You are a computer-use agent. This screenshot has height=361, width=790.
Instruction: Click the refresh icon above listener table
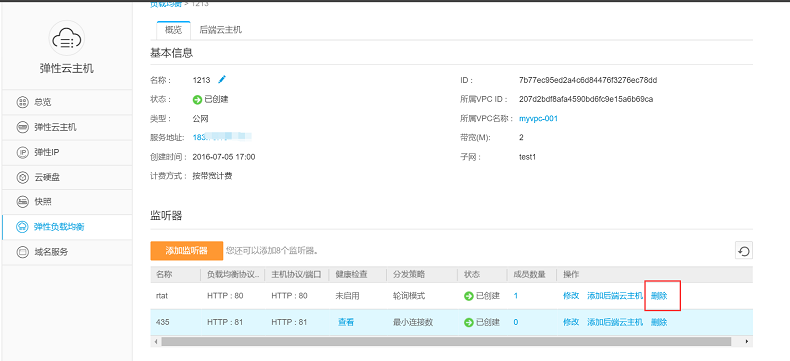pos(744,250)
